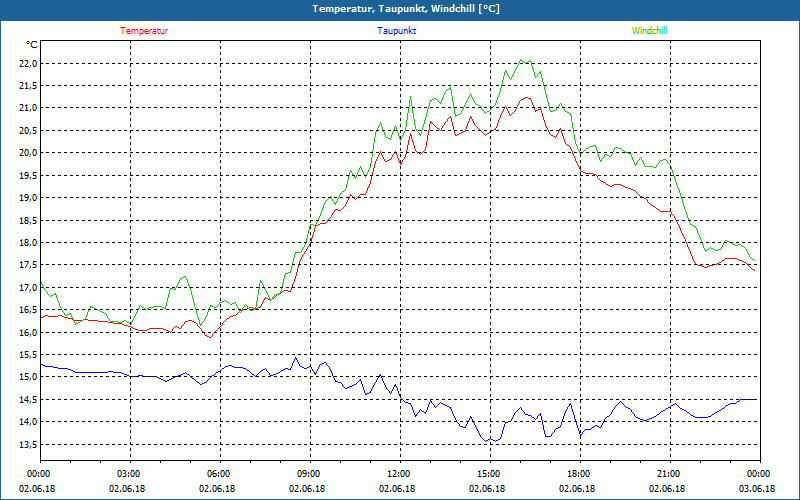Click the 21:00 time axis label
Image resolution: width=800 pixels, height=500 pixels.
point(669,474)
